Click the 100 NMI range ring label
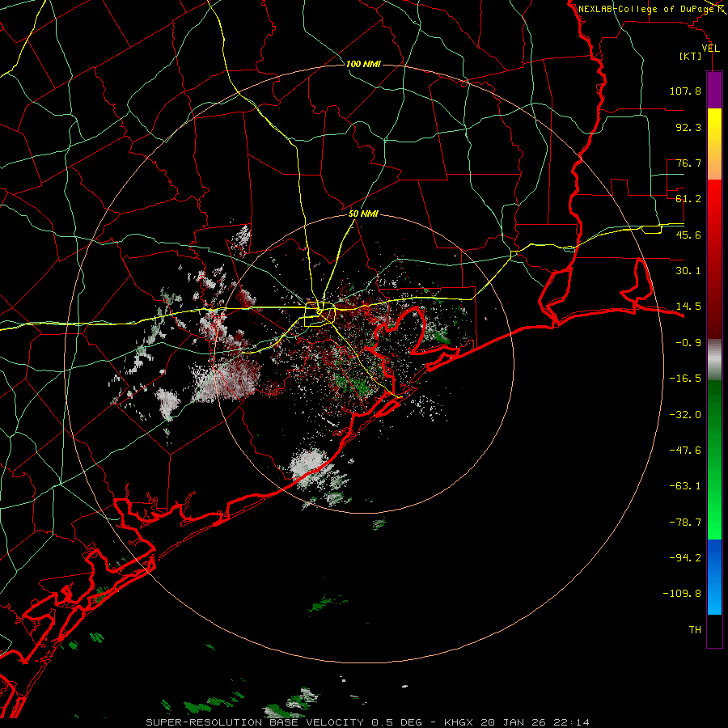The height and width of the screenshot is (728, 728). click(363, 64)
